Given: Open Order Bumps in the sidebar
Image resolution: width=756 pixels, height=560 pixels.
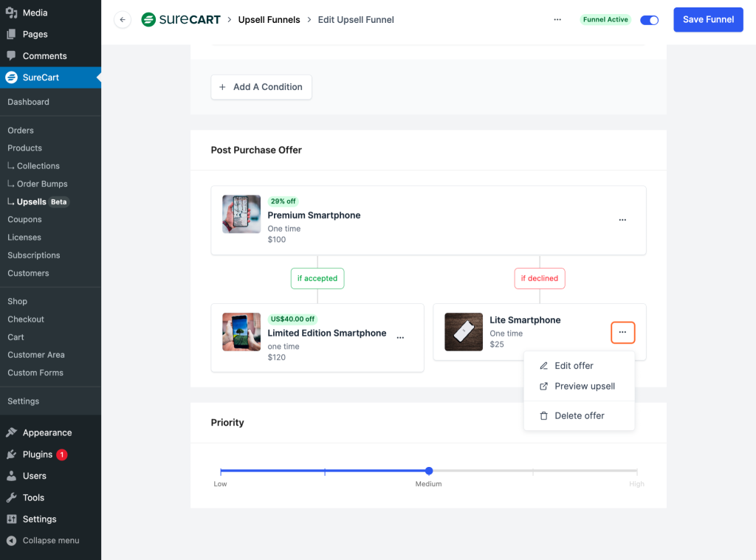Looking at the screenshot, I should pos(42,184).
